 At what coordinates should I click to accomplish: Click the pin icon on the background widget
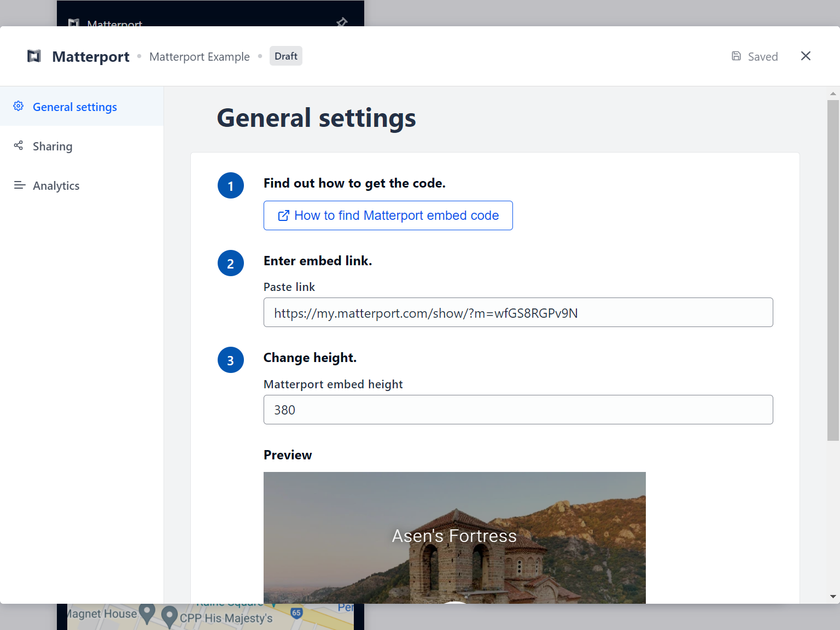click(342, 22)
